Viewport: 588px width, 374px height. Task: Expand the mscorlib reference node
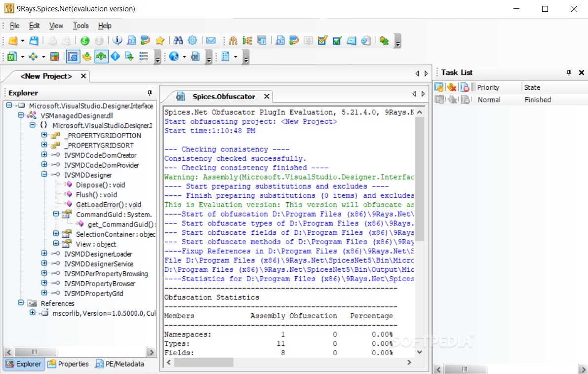[33, 312]
